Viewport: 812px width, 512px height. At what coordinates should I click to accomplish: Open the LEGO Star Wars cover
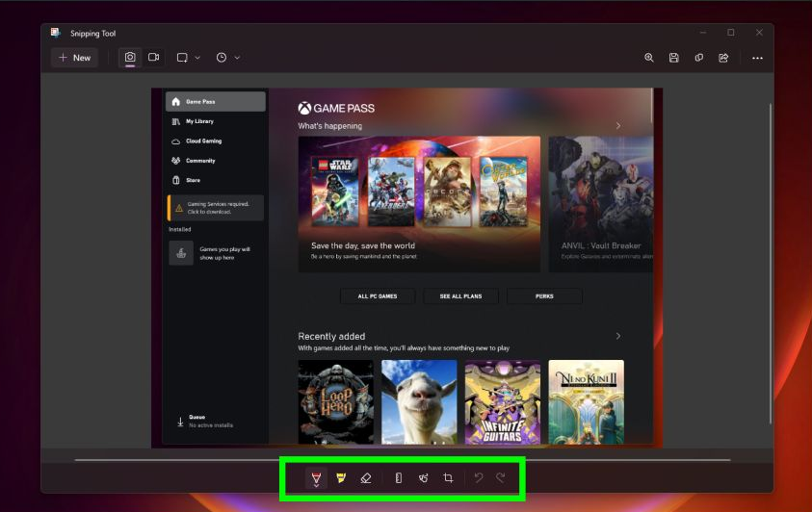(335, 192)
